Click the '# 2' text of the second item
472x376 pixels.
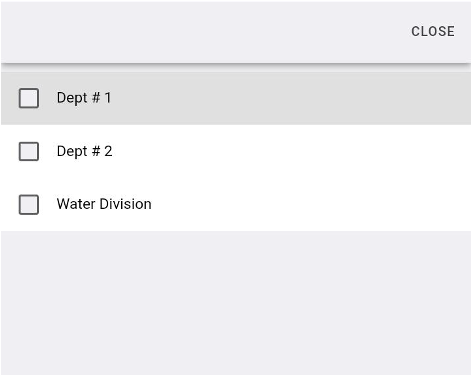tap(102, 151)
